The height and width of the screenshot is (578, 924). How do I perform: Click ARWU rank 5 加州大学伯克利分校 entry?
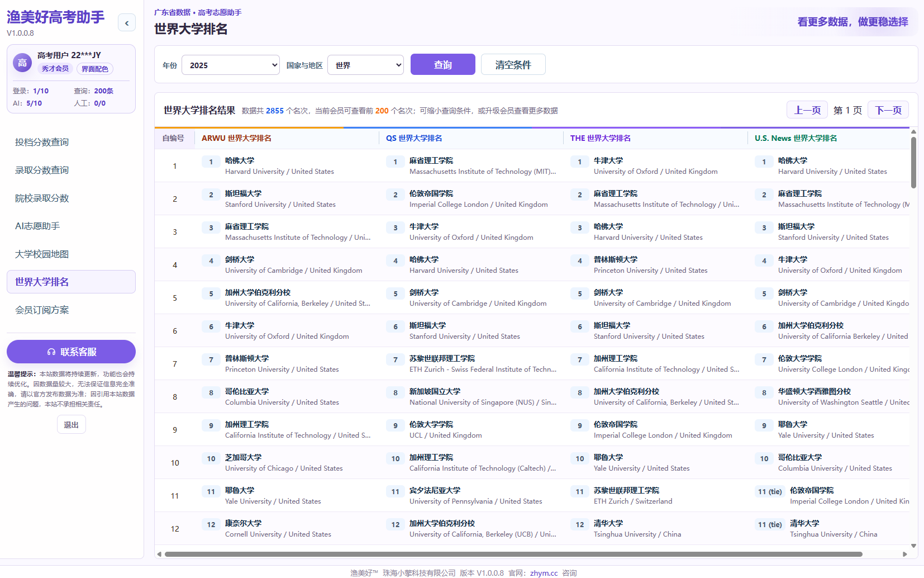[286, 297]
